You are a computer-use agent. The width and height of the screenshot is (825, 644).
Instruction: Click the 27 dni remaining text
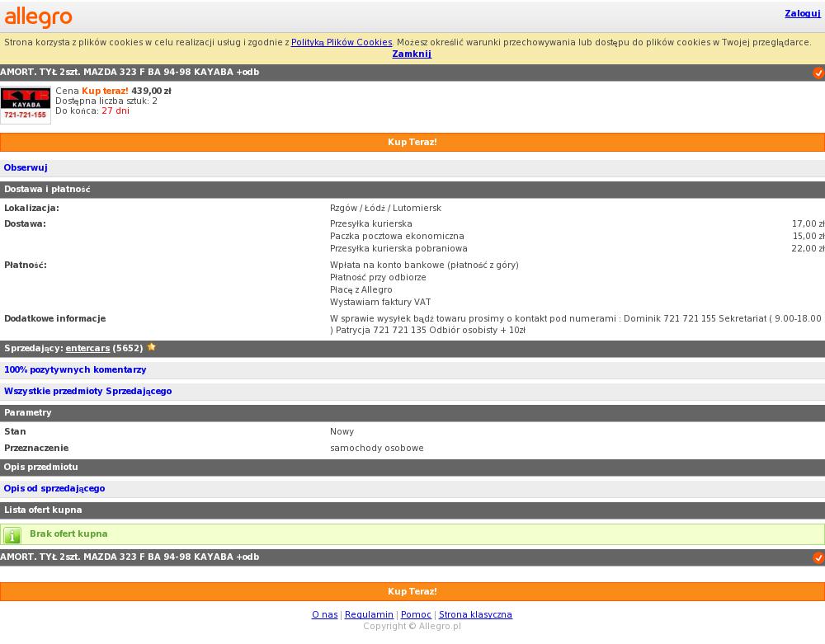point(115,111)
